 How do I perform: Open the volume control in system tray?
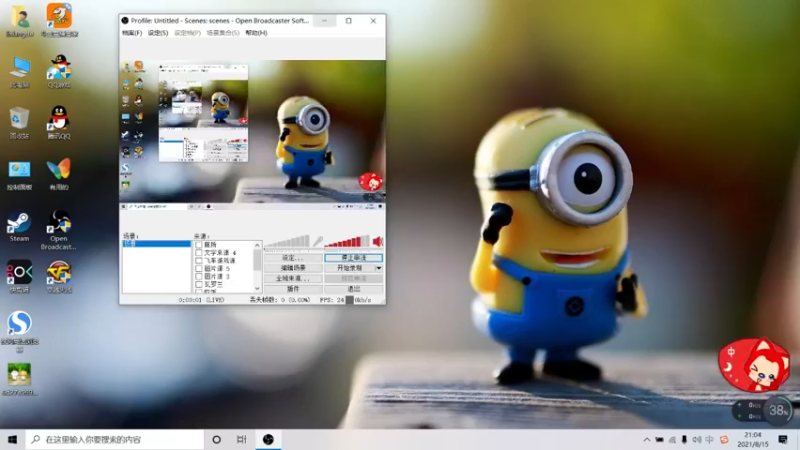[696, 439]
